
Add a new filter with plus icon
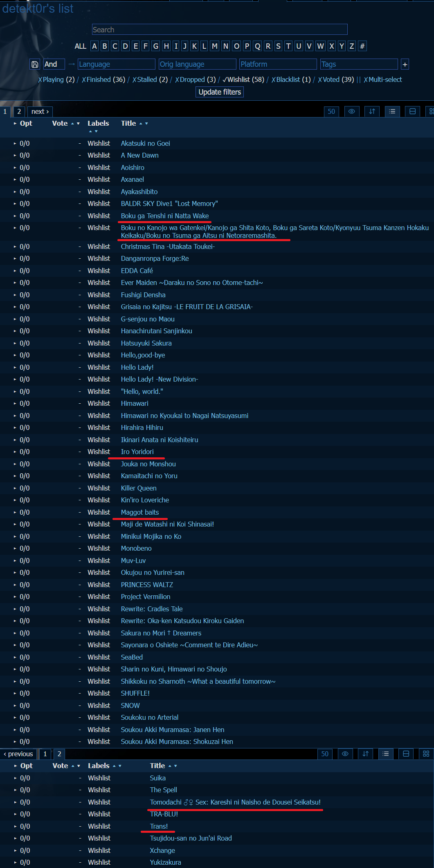[x=405, y=64]
